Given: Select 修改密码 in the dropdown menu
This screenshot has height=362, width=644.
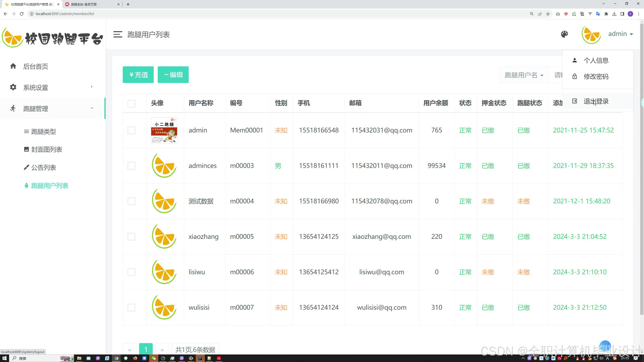Looking at the screenshot, I should coord(596,76).
